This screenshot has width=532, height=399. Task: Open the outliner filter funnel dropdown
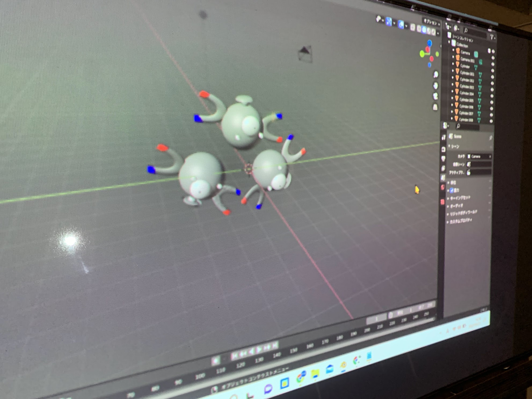coord(493,37)
